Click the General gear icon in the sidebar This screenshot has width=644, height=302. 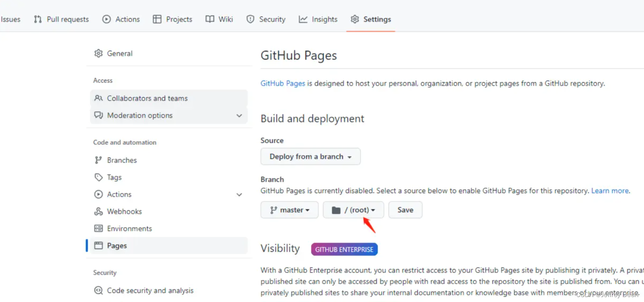(99, 53)
